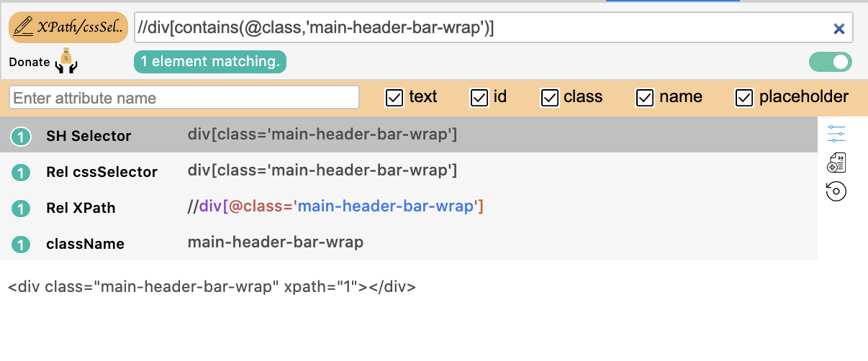Click the circular reset arrow icon
Screen dimensions: 868x361
836,191
